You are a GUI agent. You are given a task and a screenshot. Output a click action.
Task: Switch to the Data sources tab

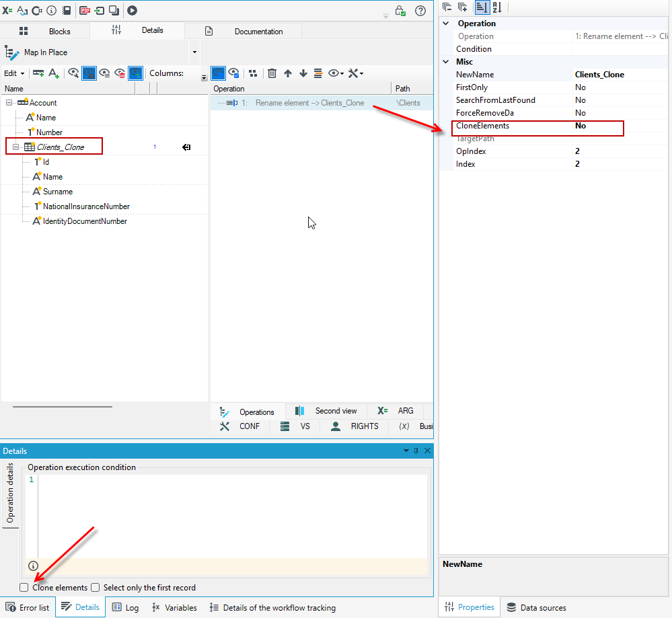pyautogui.click(x=536, y=607)
